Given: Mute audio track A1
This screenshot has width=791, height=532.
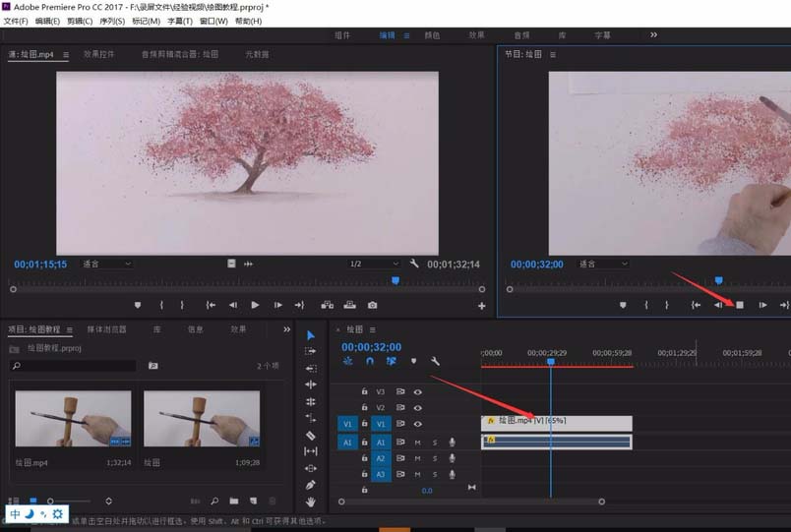Looking at the screenshot, I should click(x=417, y=443).
